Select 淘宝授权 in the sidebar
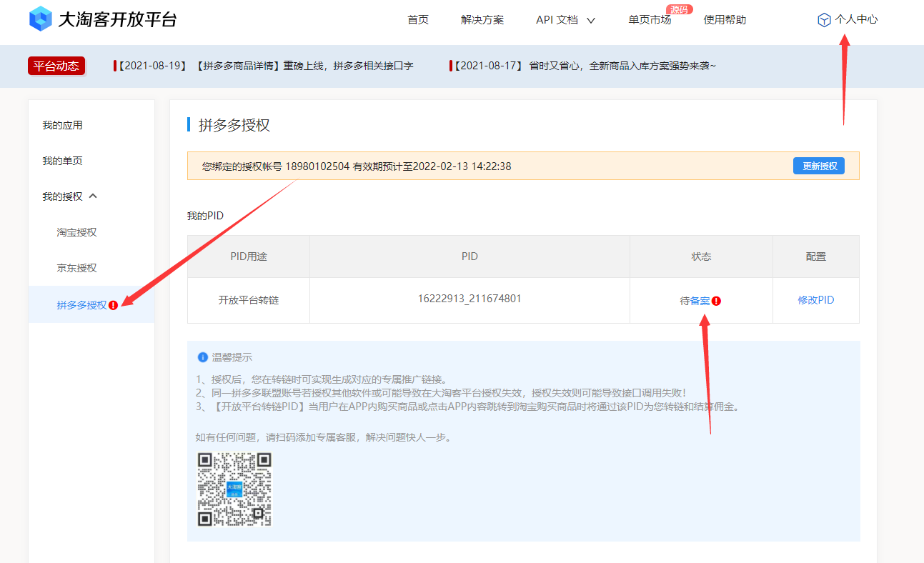924x563 pixels. [76, 232]
